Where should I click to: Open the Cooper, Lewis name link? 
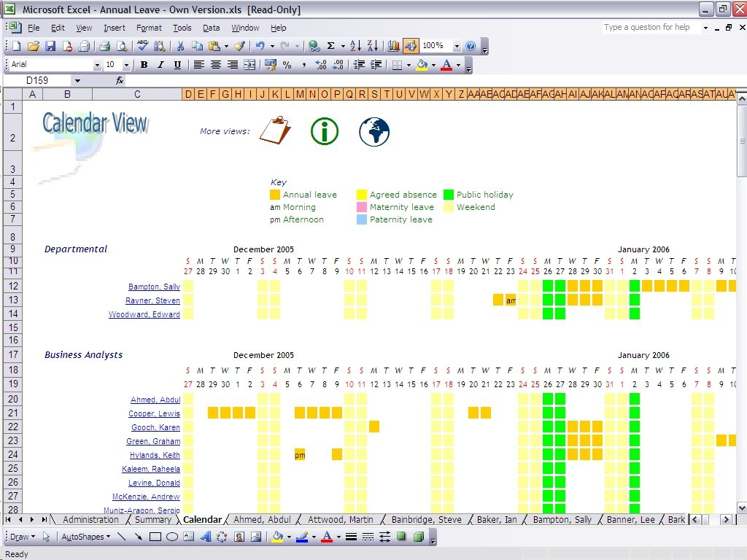click(154, 413)
